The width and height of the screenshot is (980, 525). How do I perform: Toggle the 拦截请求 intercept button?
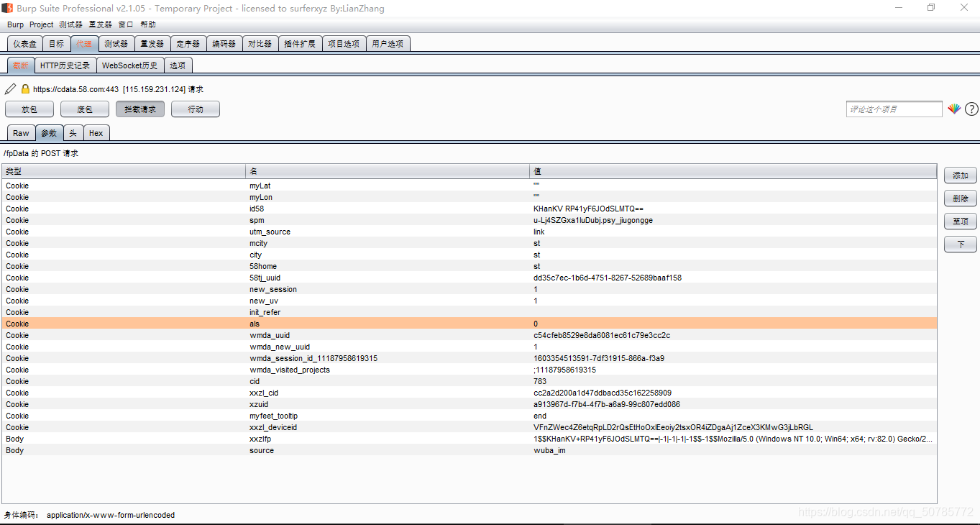click(140, 109)
